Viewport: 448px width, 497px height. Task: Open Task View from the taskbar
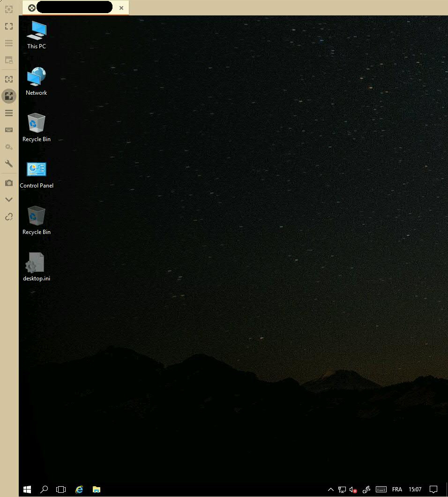point(61,489)
